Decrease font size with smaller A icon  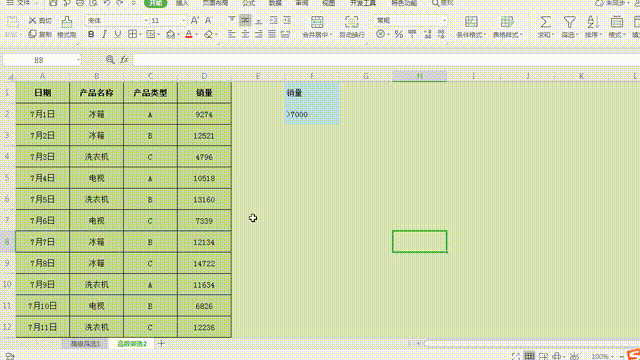click(208, 20)
